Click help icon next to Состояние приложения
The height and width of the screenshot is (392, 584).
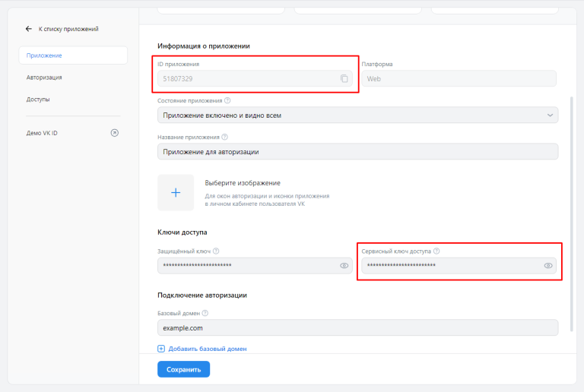click(228, 100)
